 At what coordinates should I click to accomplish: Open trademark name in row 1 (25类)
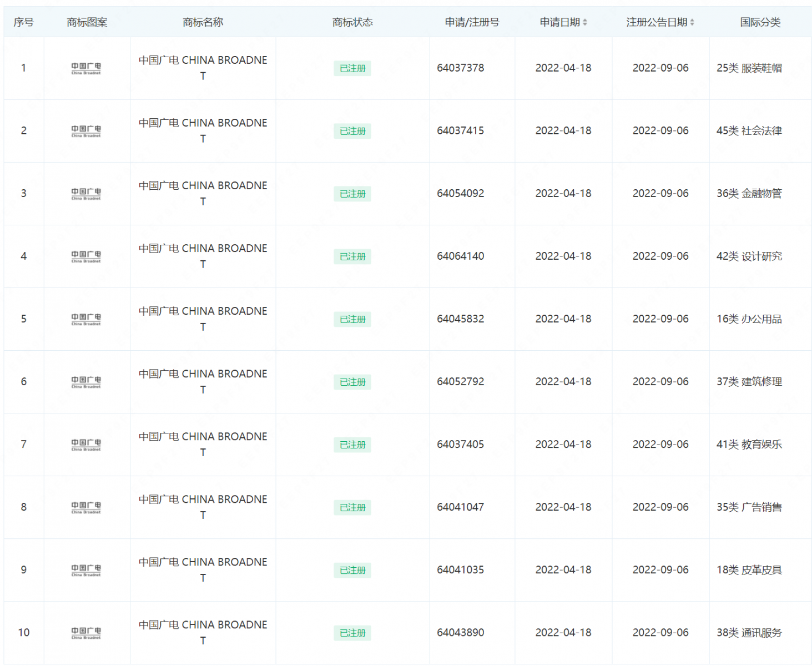coord(203,68)
